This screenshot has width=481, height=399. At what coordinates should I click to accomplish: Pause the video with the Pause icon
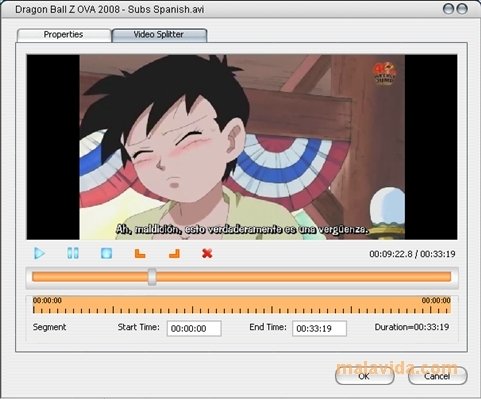tap(73, 253)
